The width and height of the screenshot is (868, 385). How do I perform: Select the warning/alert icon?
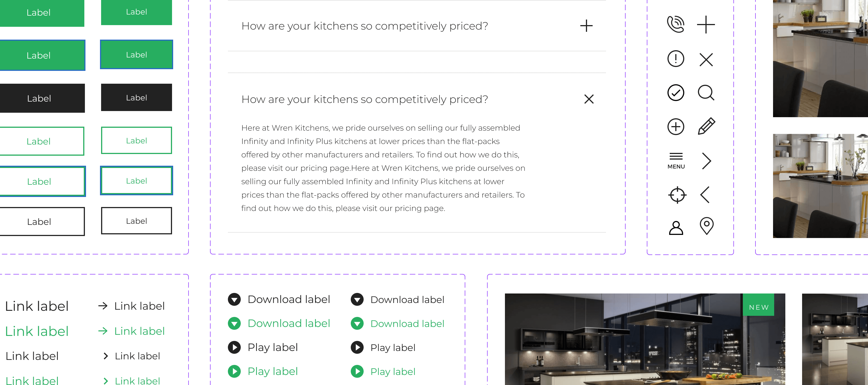pyautogui.click(x=676, y=59)
